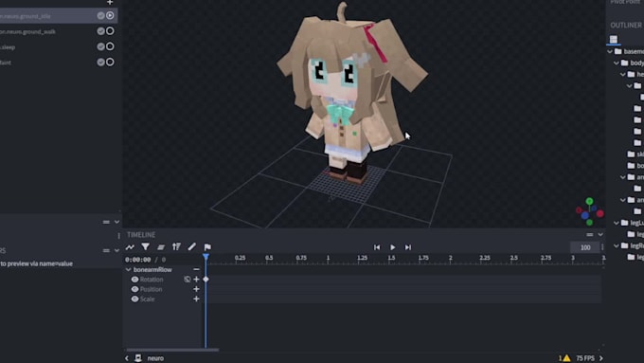
Task: Play the animation in the timeline
Action: [x=393, y=247]
